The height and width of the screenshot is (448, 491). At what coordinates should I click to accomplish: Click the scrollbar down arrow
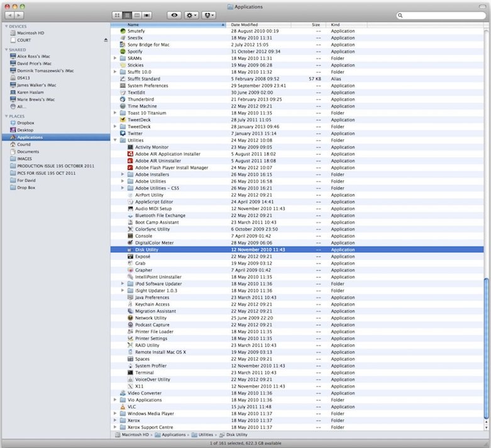point(486,427)
